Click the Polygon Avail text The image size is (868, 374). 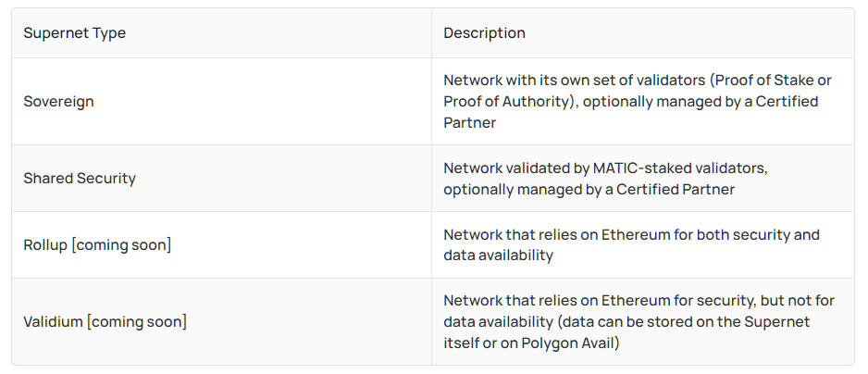pos(568,343)
